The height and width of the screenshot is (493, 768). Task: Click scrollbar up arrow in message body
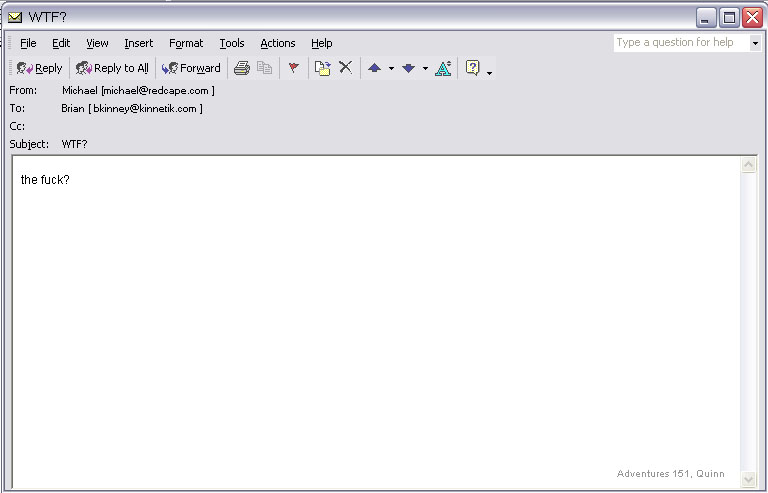(748, 165)
